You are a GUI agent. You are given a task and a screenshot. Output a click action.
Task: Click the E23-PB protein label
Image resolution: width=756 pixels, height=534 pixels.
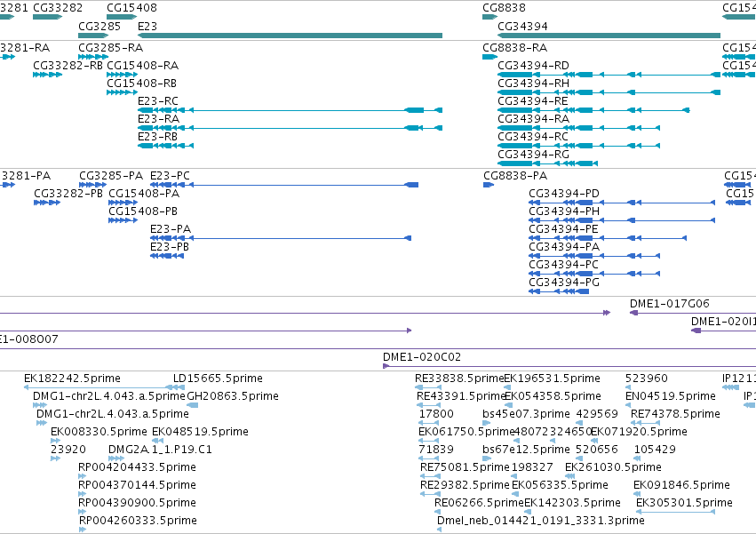coord(170,247)
